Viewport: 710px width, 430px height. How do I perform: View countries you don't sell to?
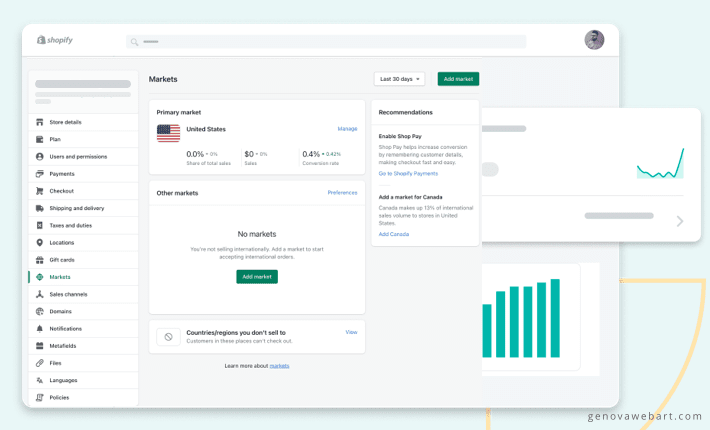[x=351, y=332]
